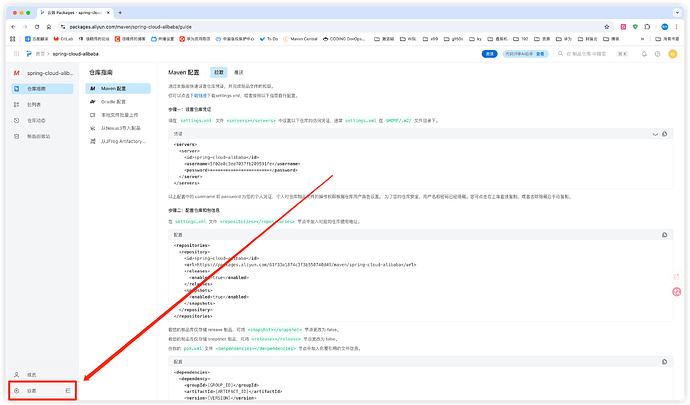Viewport: 690px width, 405px height.
Task: Open the Maven Central bookmark
Action: (300, 39)
